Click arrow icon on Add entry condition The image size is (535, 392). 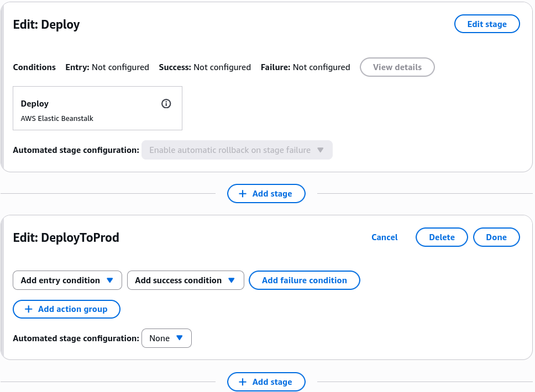[110, 280]
